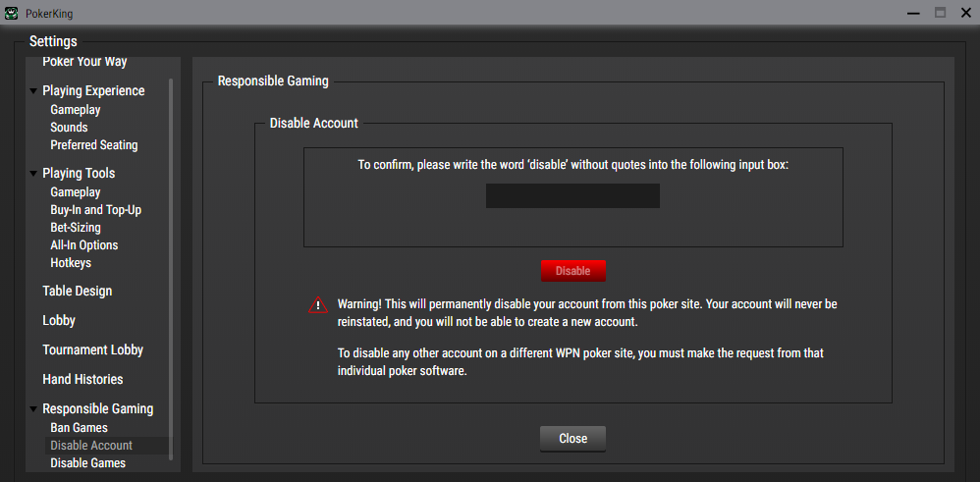This screenshot has height=482, width=980.
Task: Minimize the PokerKing window
Action: click(914, 13)
